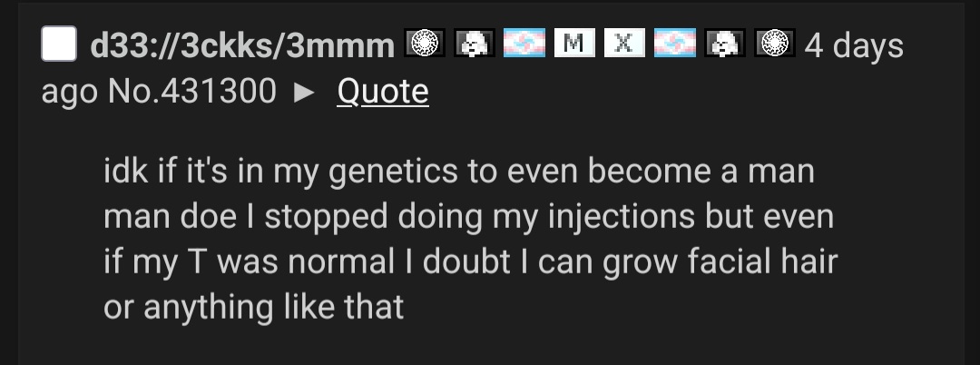Viewport: 980px width, 365px height.
Task: Tick the checkbox beside the poster name
Action: click(59, 44)
